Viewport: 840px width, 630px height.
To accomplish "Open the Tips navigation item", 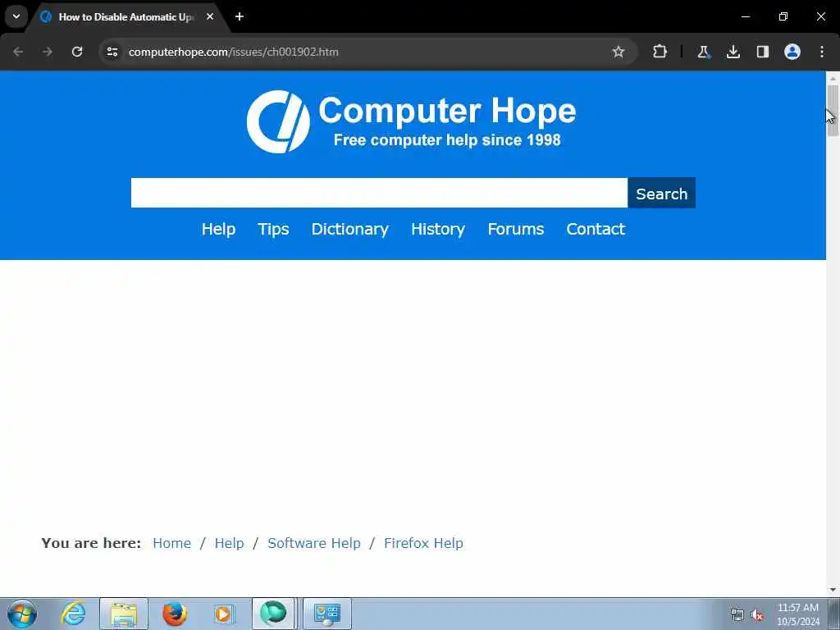I will pyautogui.click(x=273, y=230).
